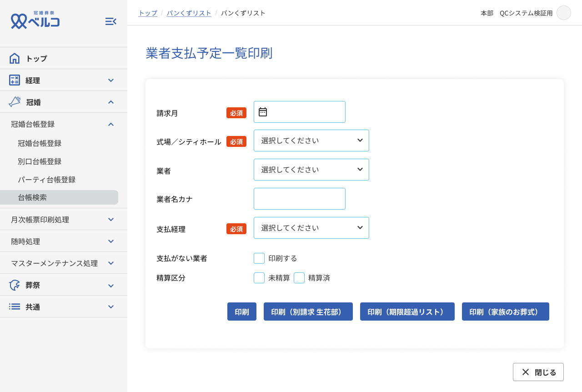Open the 支払経理 dropdown
Image resolution: width=582 pixels, height=392 pixels.
tap(311, 228)
